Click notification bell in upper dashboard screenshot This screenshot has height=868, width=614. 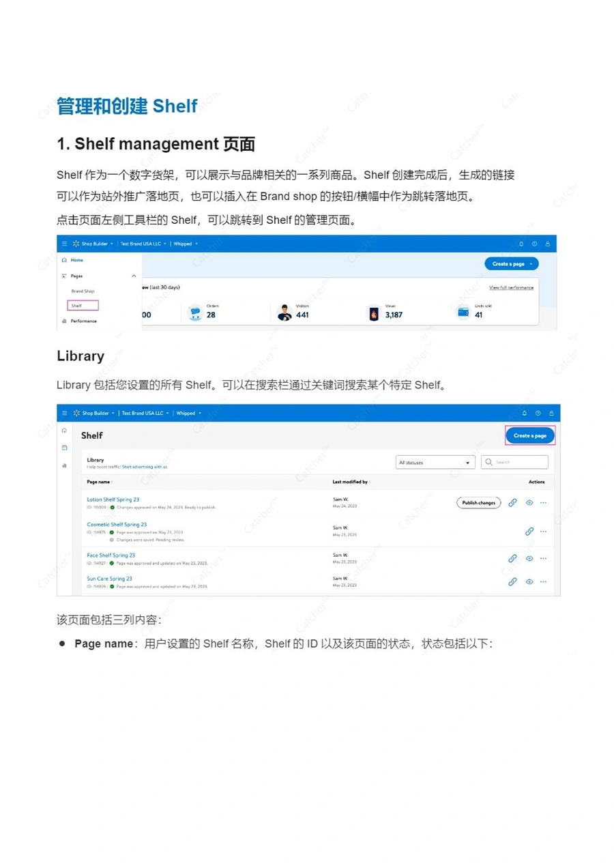coord(522,244)
